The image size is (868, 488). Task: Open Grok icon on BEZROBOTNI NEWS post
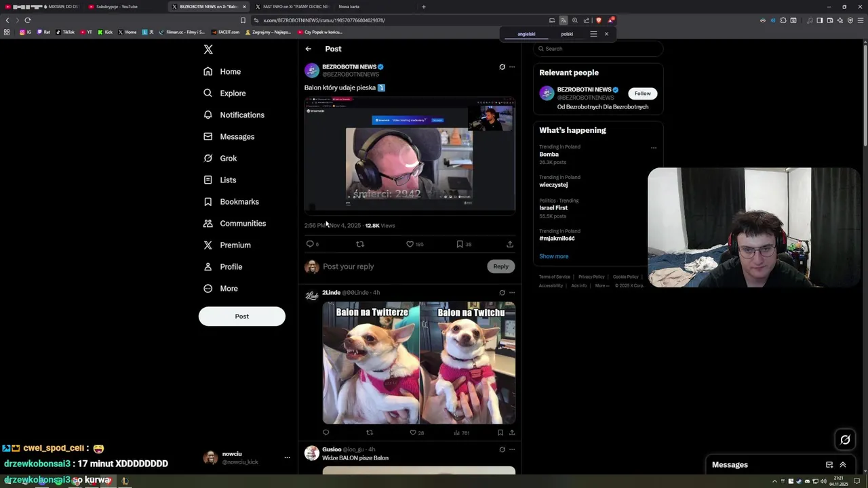[502, 67]
